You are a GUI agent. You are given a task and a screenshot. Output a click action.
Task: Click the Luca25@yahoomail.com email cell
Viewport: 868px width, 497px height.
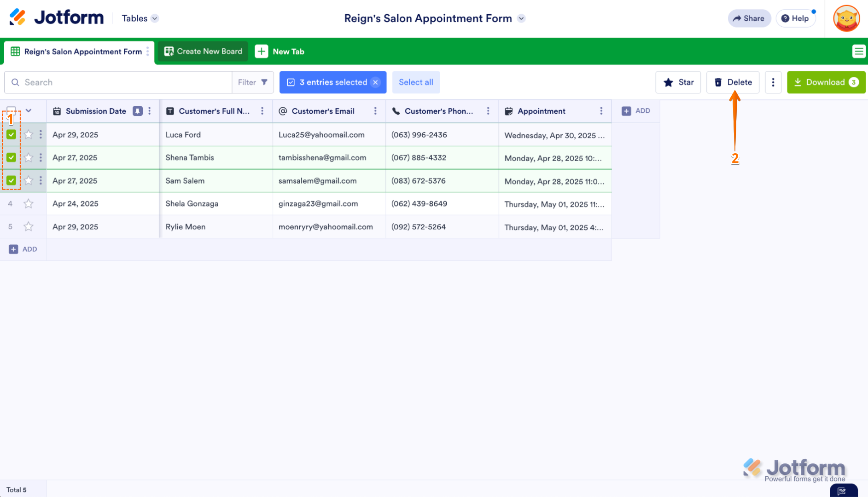coord(329,134)
